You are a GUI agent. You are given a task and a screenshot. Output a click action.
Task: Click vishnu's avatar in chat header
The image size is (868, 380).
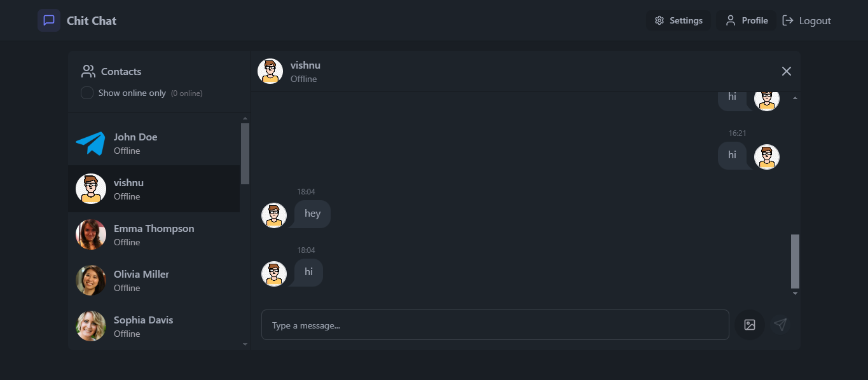[x=270, y=71]
